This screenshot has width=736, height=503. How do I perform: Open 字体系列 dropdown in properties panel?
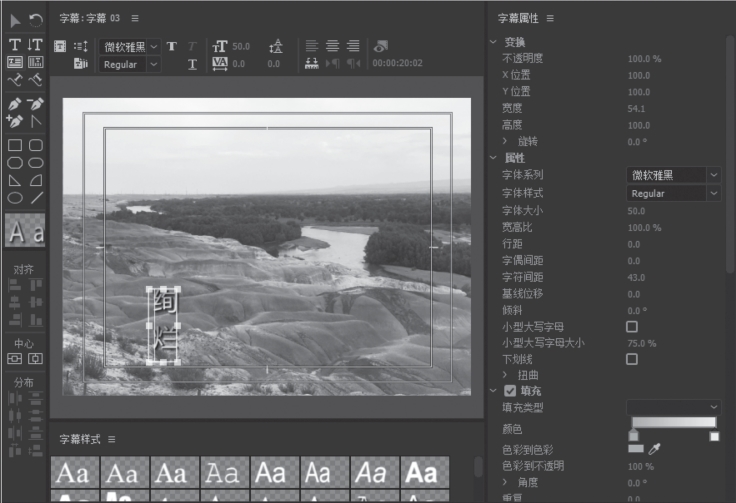[x=673, y=175]
